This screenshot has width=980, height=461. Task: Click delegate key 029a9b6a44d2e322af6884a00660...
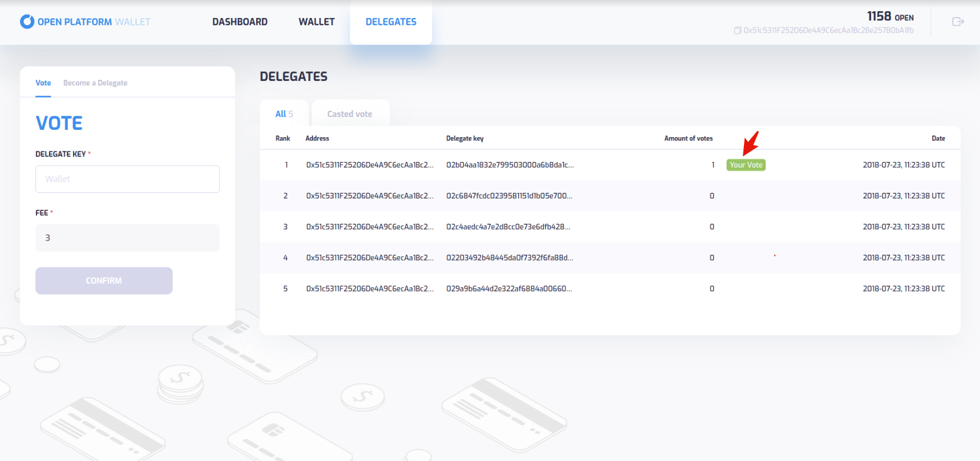coord(509,288)
